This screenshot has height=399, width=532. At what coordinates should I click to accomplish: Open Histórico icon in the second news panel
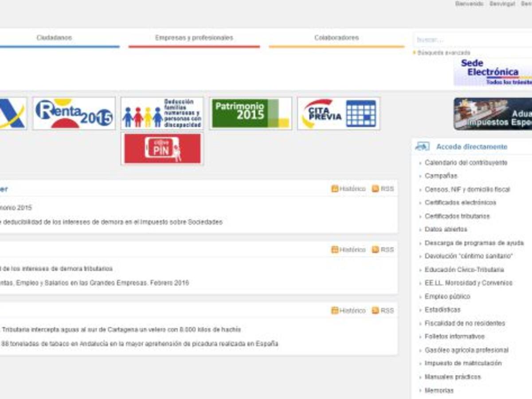click(x=335, y=250)
